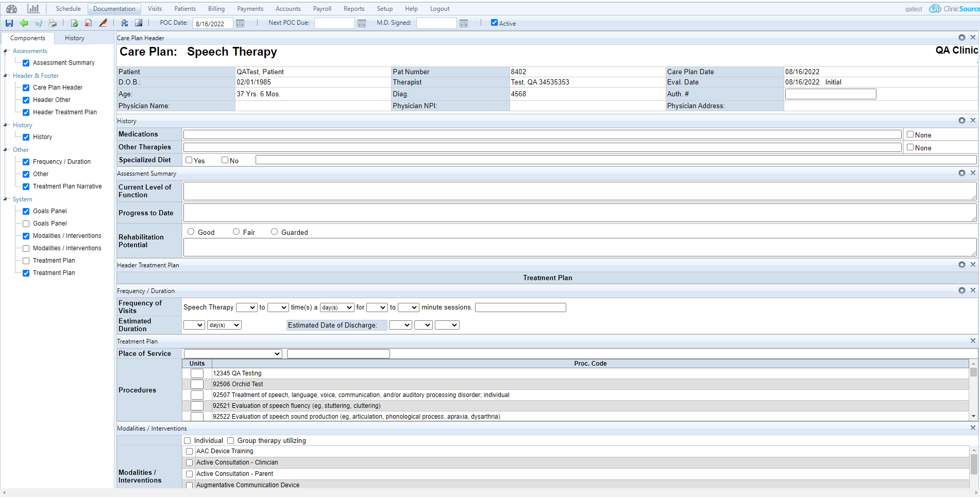Select the Print icon
The image size is (980, 498).
(x=52, y=23)
